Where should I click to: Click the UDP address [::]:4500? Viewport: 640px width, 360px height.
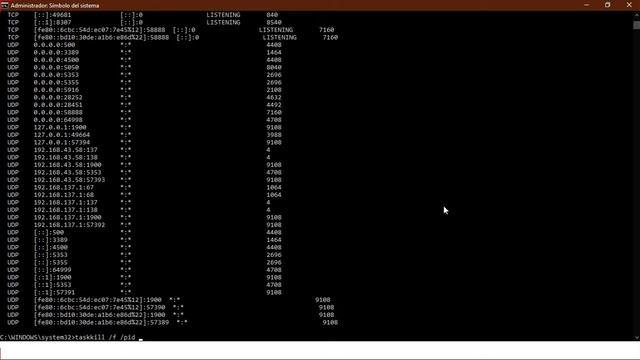[x=51, y=247]
